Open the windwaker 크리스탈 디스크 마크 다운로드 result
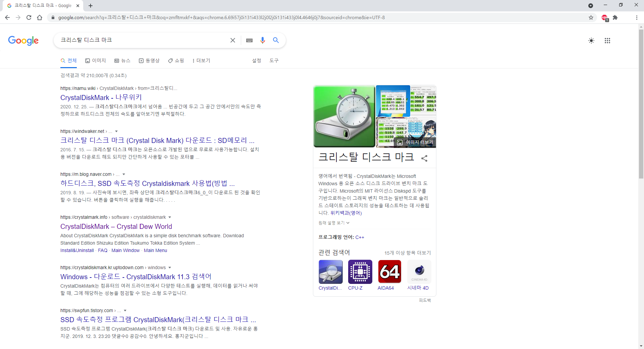Viewport: 644px width, 349px height. (157, 141)
